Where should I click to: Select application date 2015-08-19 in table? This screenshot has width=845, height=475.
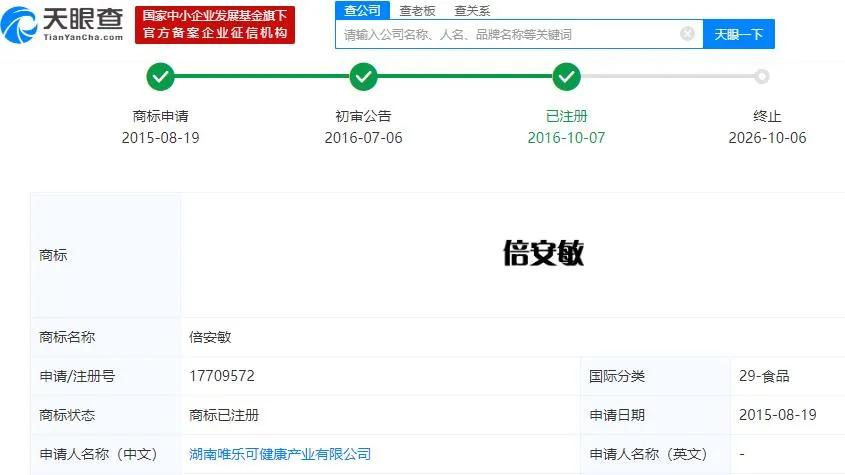click(778, 415)
